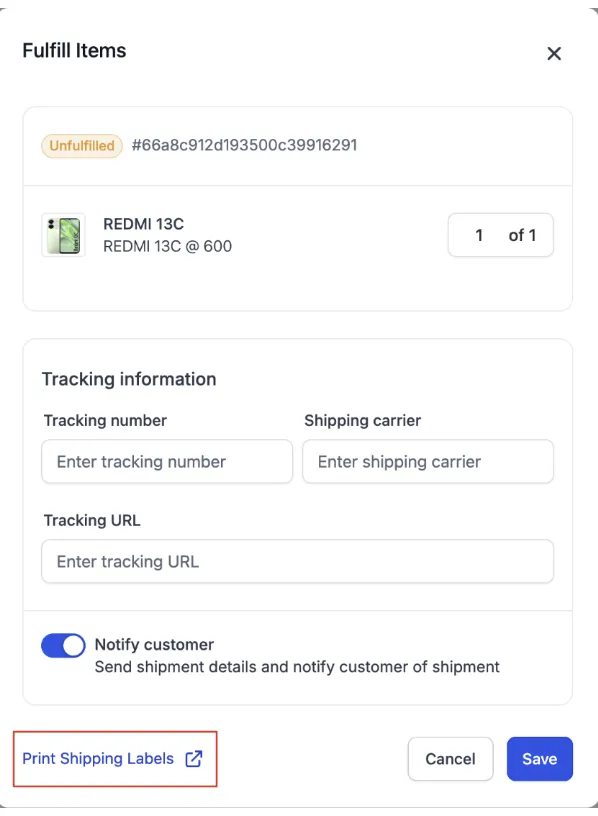This screenshot has height=816, width=598.
Task: Select the quantity value 1 in the stepper box
Action: (x=479, y=235)
